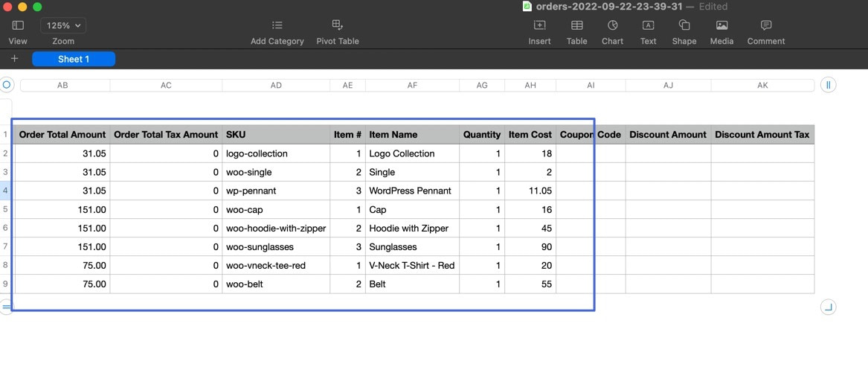868x370 pixels.
Task: Select the woo-single SKU cell
Action: coord(276,172)
